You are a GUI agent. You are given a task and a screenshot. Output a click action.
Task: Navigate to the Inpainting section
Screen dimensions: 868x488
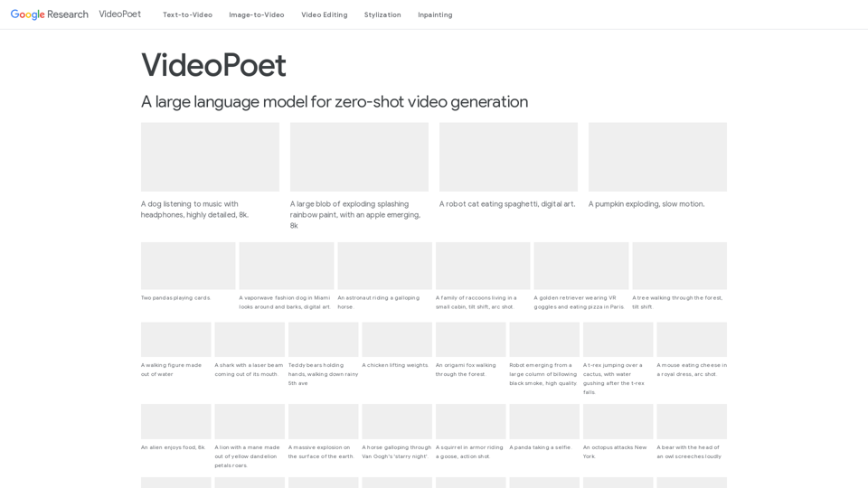(x=435, y=14)
